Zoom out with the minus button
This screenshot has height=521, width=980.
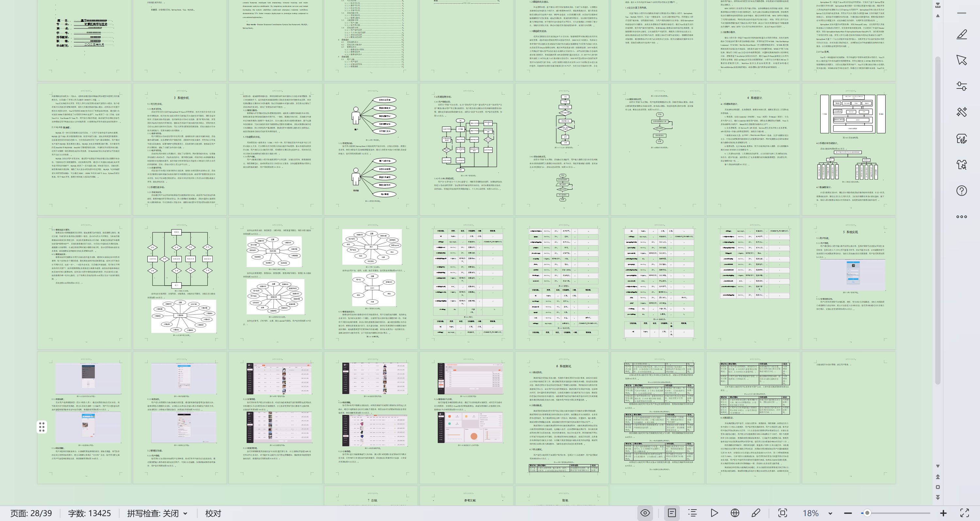coord(848,513)
